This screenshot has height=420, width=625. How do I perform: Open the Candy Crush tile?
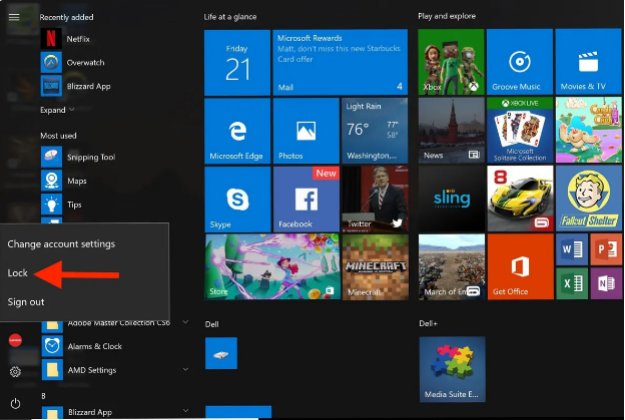[588, 130]
